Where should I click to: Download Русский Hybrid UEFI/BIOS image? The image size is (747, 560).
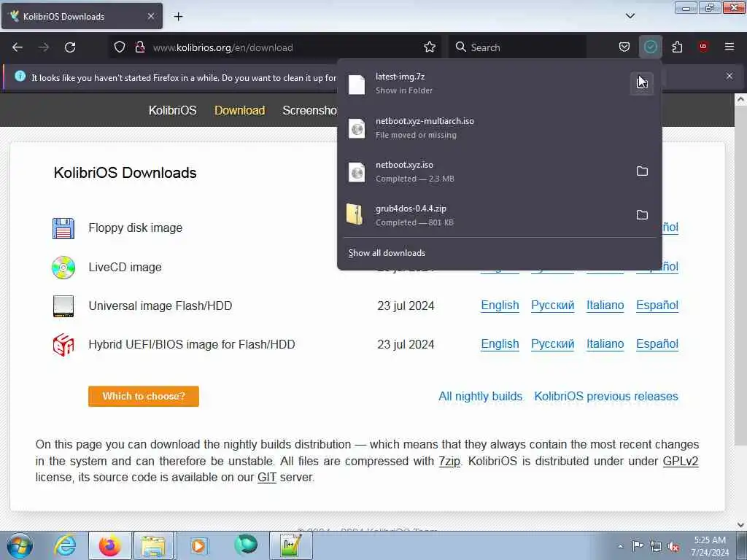pyautogui.click(x=553, y=344)
